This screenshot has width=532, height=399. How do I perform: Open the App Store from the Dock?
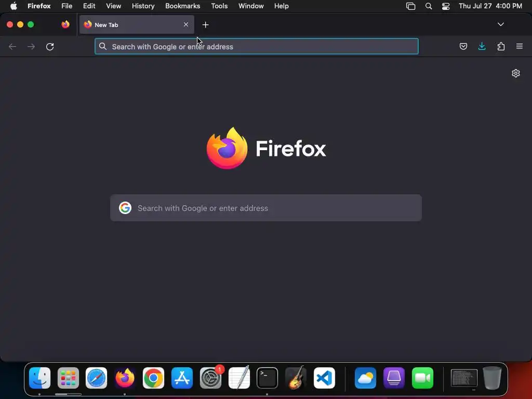click(x=182, y=378)
